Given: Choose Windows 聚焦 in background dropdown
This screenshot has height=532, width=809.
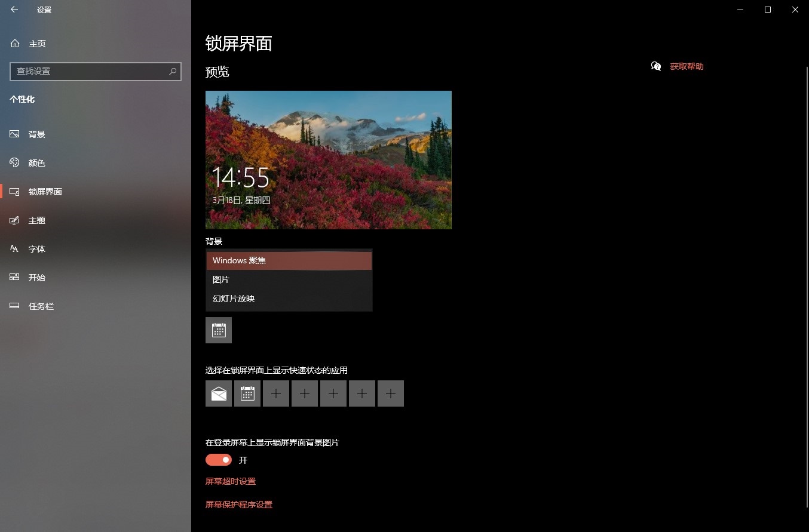Looking at the screenshot, I should click(x=289, y=261).
